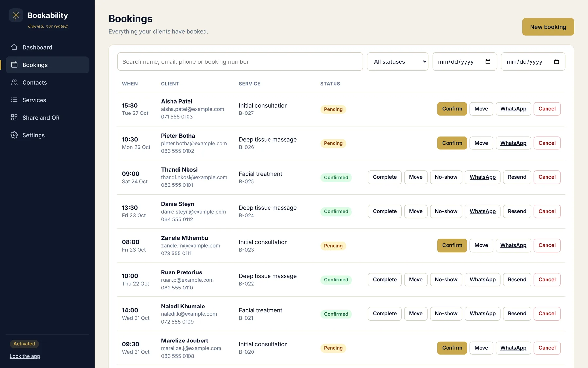588x368 pixels.
Task: Click the Settings gear icon
Action: click(14, 135)
